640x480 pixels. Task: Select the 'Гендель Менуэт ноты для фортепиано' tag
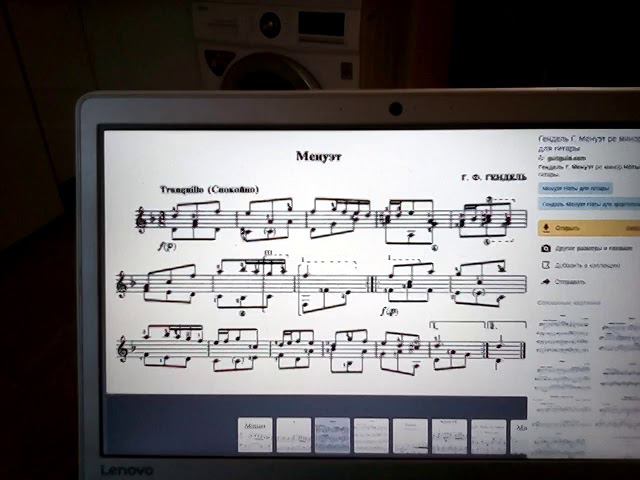pyautogui.click(x=589, y=203)
